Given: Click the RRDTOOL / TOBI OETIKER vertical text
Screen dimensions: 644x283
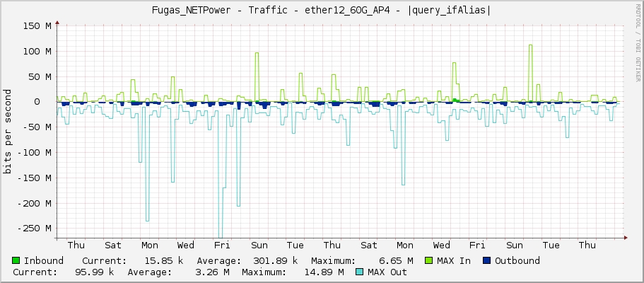Looking at the screenshot, I should (638, 42).
